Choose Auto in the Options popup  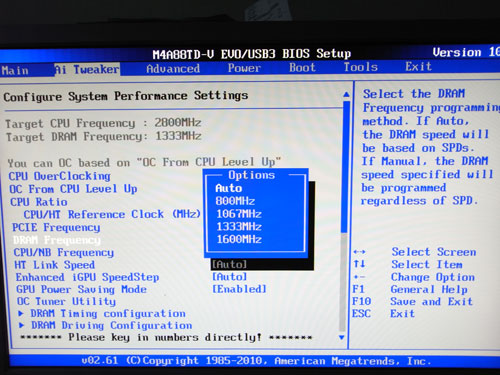point(229,188)
